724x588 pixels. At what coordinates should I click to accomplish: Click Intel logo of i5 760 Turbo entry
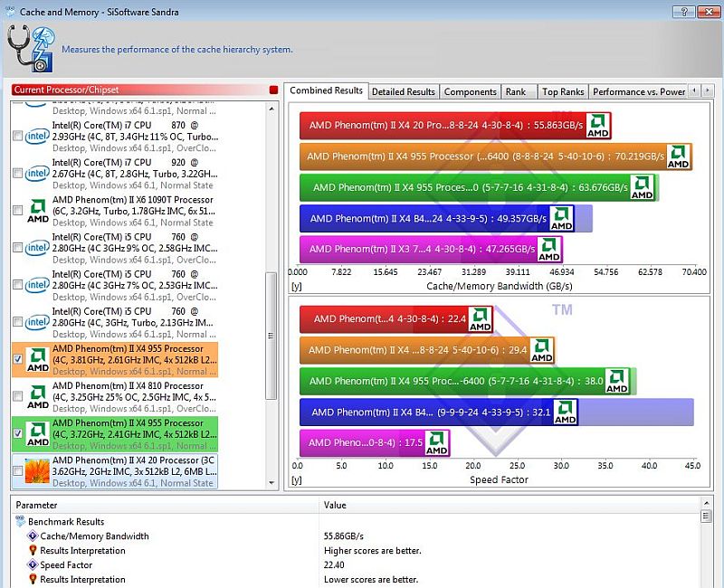pos(37,322)
